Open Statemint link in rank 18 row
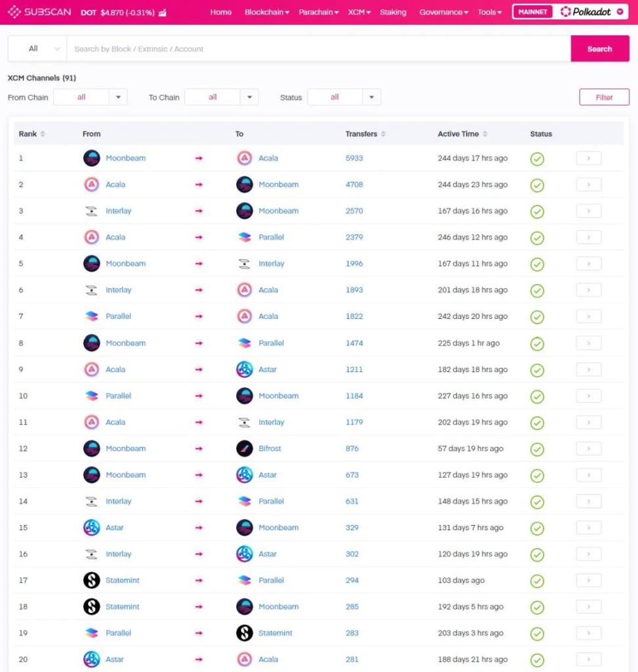 pos(123,607)
